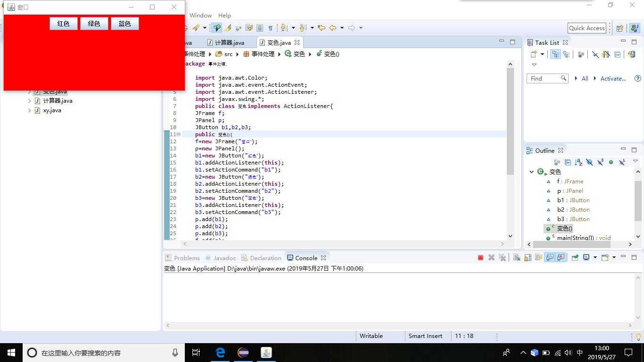The height and width of the screenshot is (362, 644).
Task: Switch to the 计算器.java editor tab
Action: [225, 42]
